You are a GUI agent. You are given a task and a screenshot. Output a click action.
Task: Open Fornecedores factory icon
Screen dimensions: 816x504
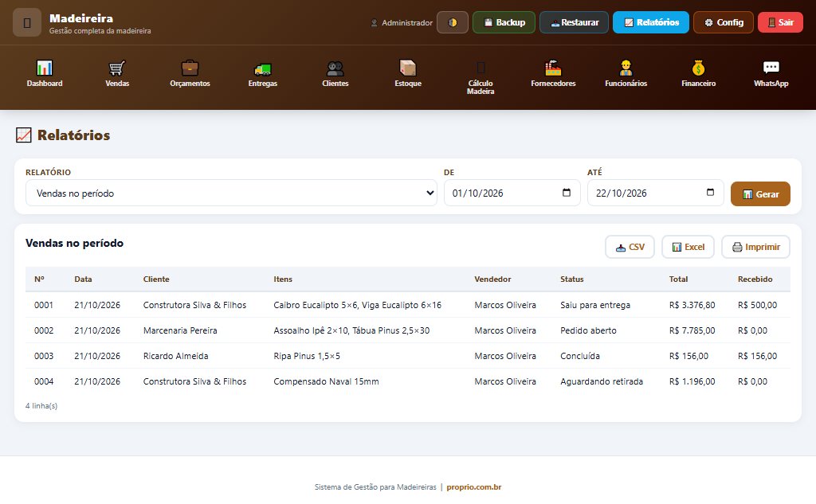click(553, 68)
